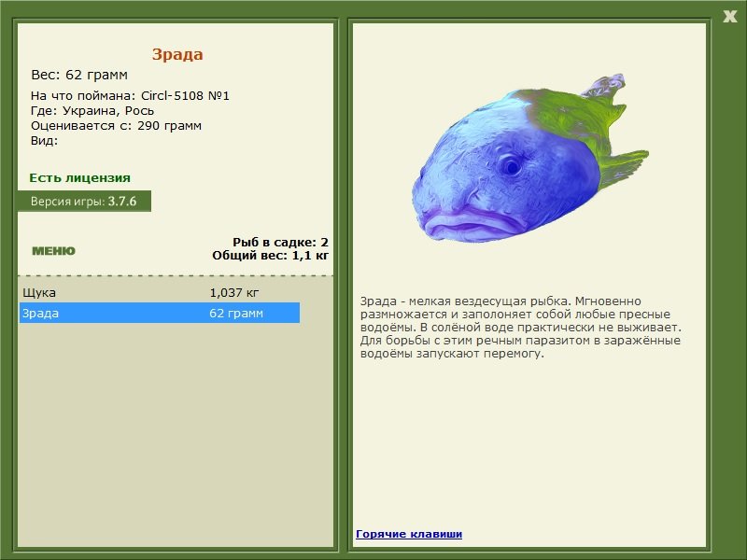Click the Где: Украина, Рось line
This screenshot has height=560, width=747.
pos(92,111)
